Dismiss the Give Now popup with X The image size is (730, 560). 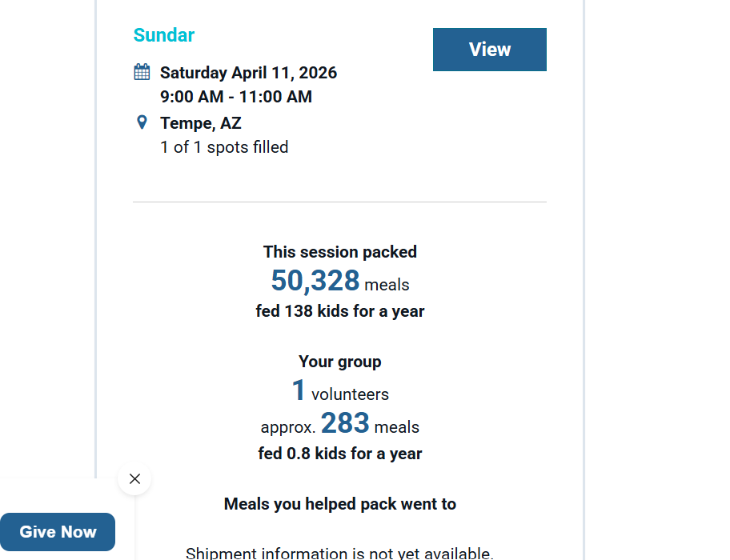pyautogui.click(x=134, y=478)
